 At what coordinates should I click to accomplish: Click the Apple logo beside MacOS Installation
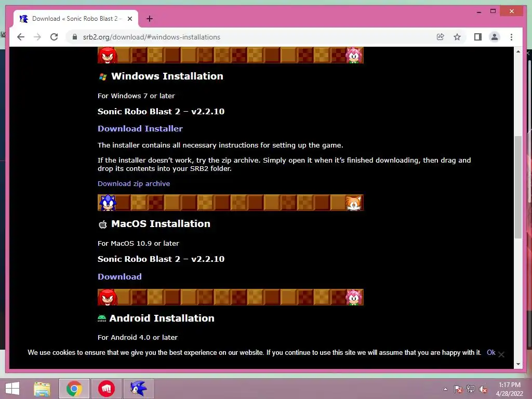pos(103,224)
